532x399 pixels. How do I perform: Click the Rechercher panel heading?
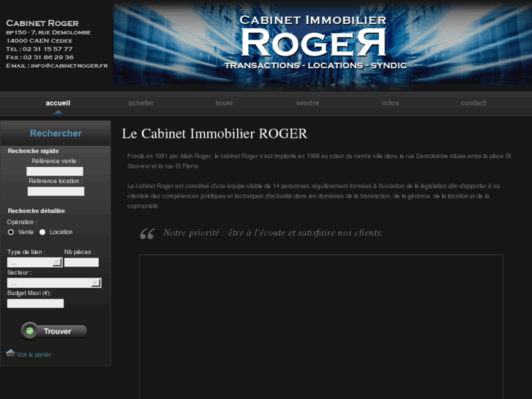pyautogui.click(x=56, y=133)
